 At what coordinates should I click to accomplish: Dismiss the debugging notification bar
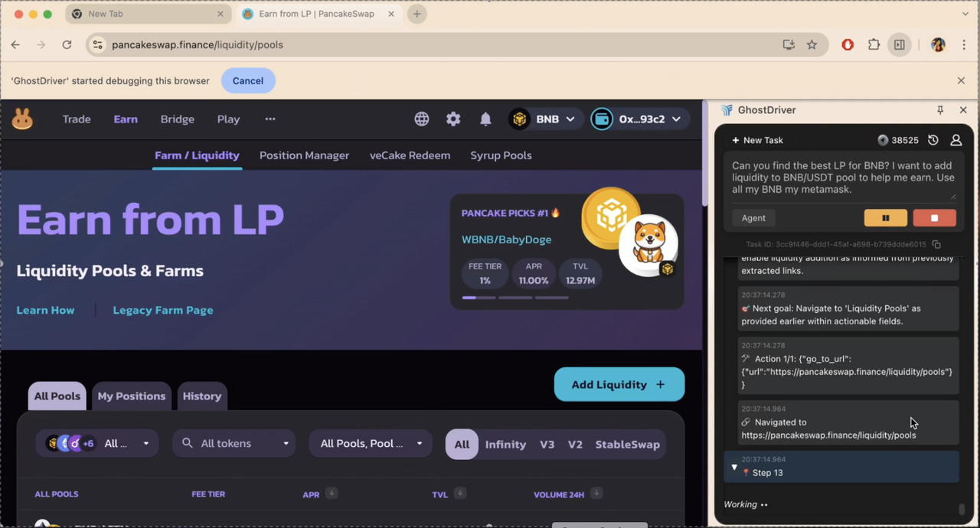[x=961, y=80]
